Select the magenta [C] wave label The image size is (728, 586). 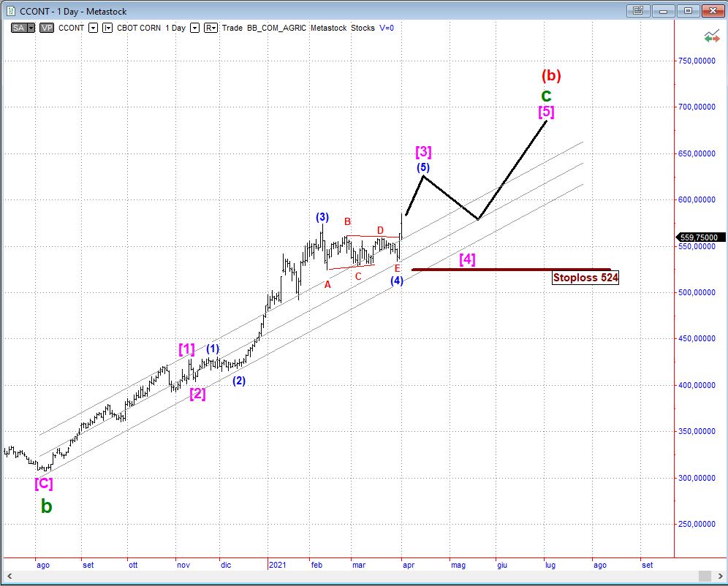tap(44, 484)
